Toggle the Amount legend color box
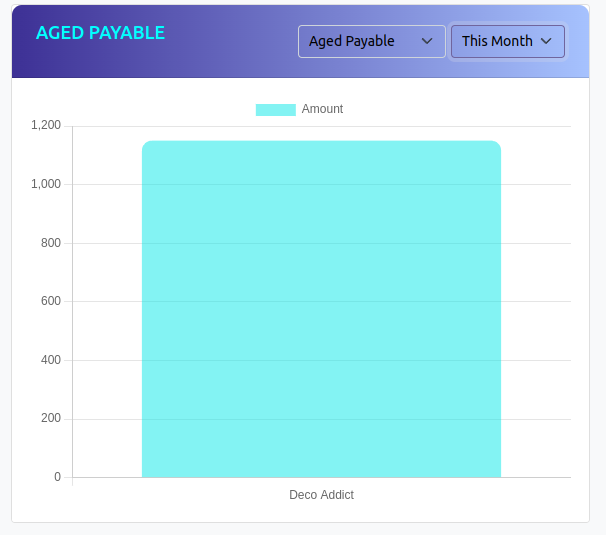This screenshot has width=606, height=535. (x=275, y=109)
